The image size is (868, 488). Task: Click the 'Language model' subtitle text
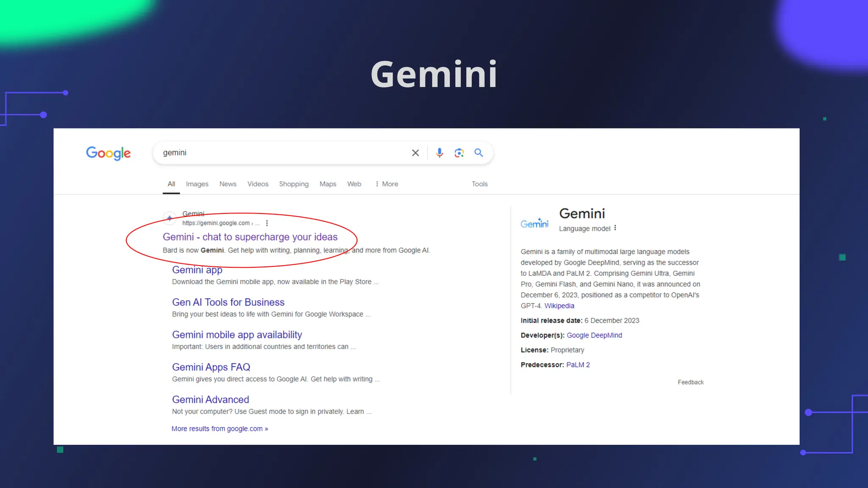[584, 229]
